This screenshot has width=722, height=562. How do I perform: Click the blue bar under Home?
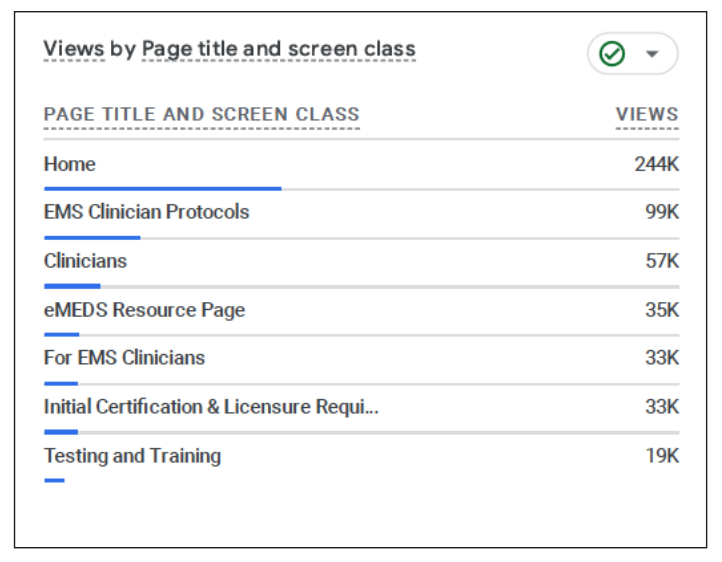162,188
